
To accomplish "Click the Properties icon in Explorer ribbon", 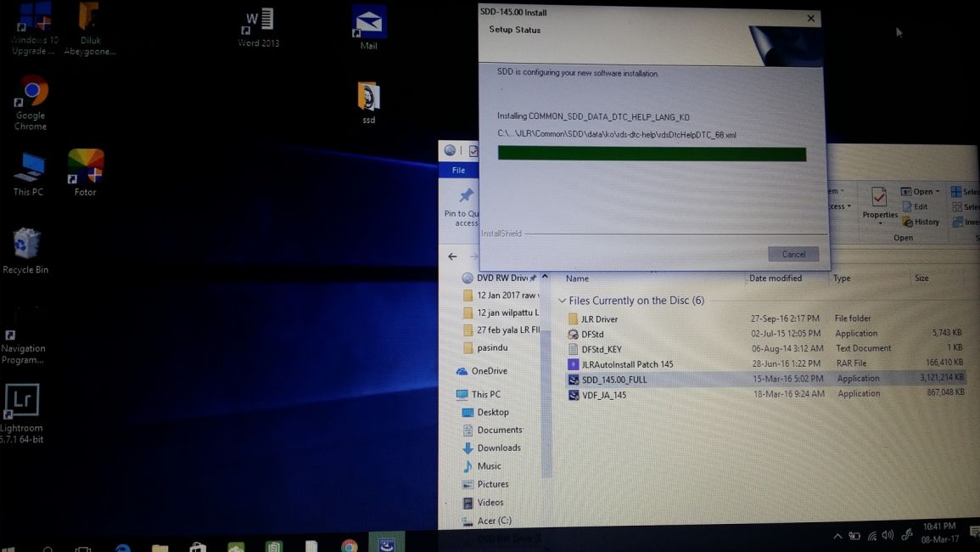I will (x=879, y=198).
